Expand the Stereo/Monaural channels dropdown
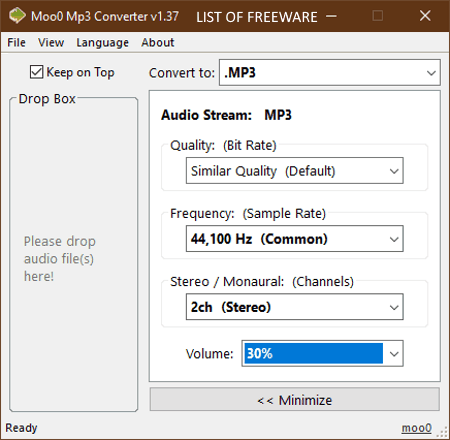The width and height of the screenshot is (450, 440). pos(295,307)
